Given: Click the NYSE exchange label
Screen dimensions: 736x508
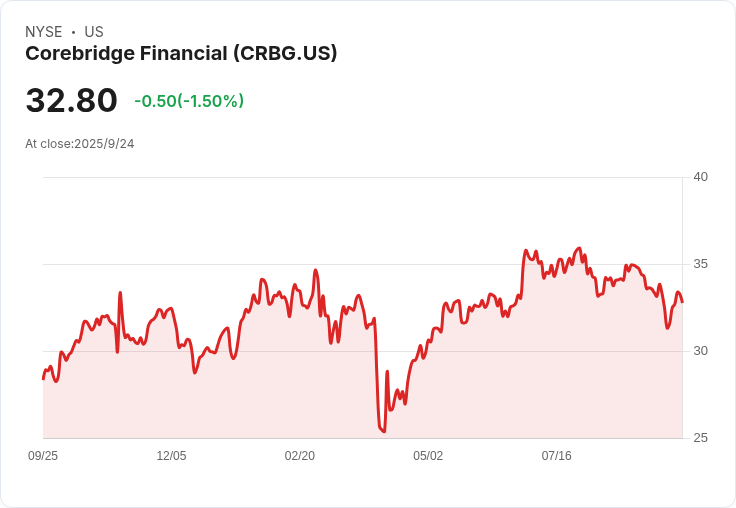Looking at the screenshot, I should point(44,32).
